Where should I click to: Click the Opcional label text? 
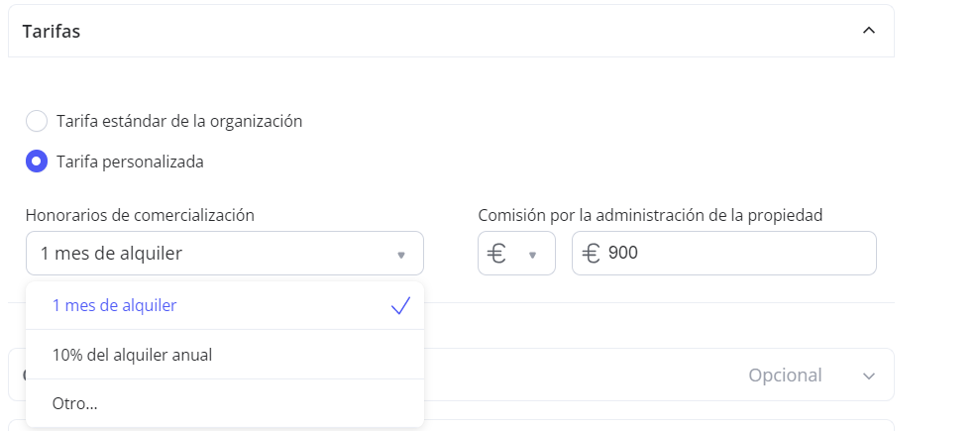click(x=785, y=376)
